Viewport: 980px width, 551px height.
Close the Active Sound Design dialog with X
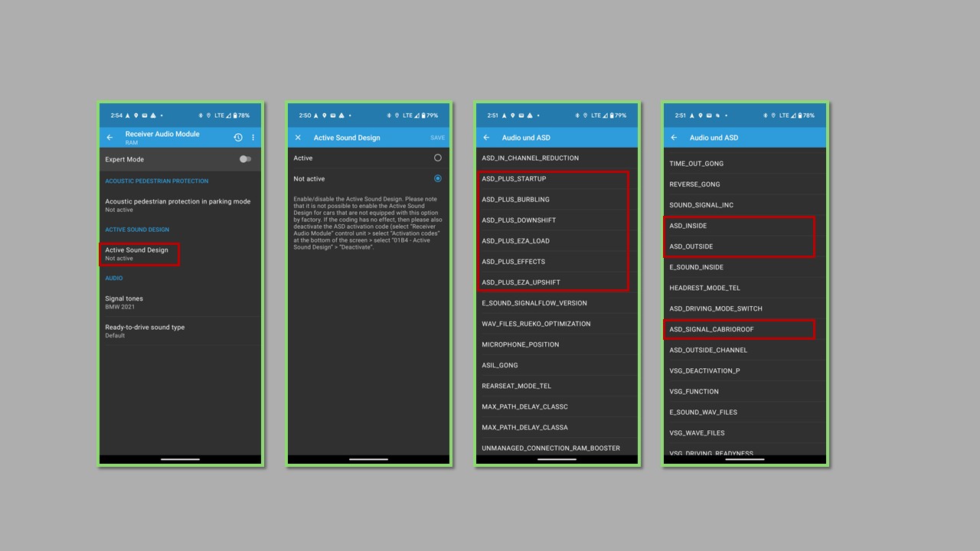coord(298,138)
